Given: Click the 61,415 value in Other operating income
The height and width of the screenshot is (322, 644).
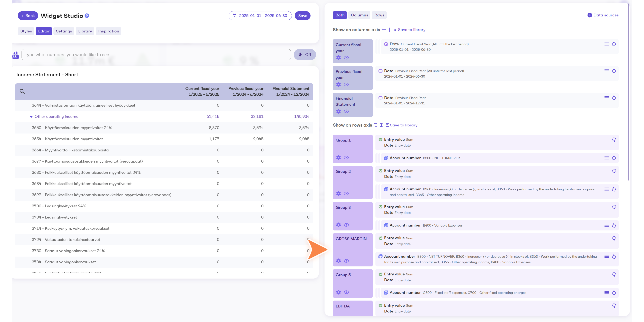Looking at the screenshot, I should coord(213,116).
